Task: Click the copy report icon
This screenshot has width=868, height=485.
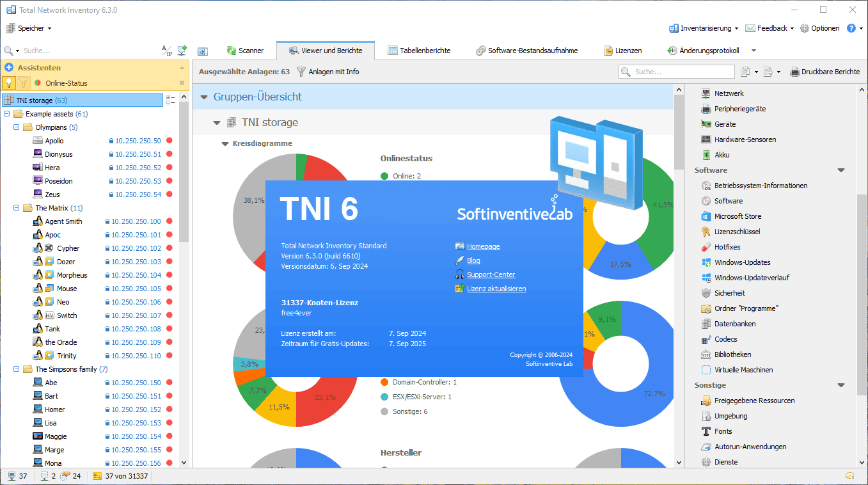Action: (x=745, y=72)
